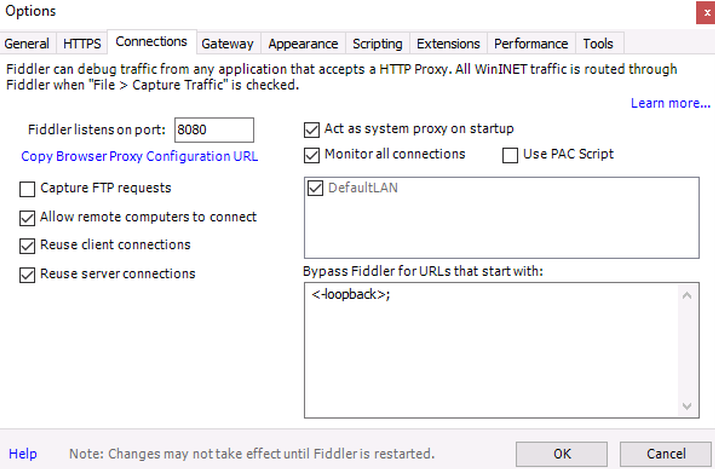Click the port number input field

point(213,129)
